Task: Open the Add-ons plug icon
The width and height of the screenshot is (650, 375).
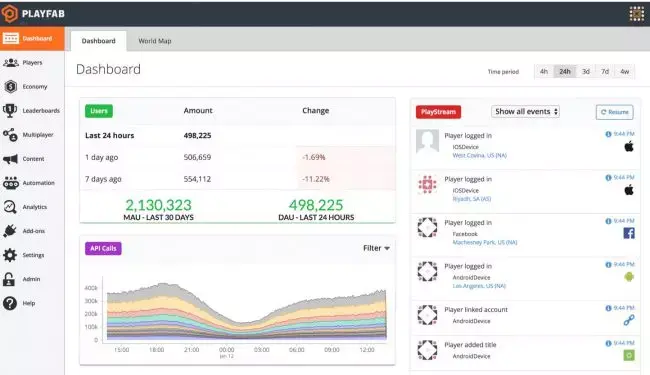Action: pos(10,231)
